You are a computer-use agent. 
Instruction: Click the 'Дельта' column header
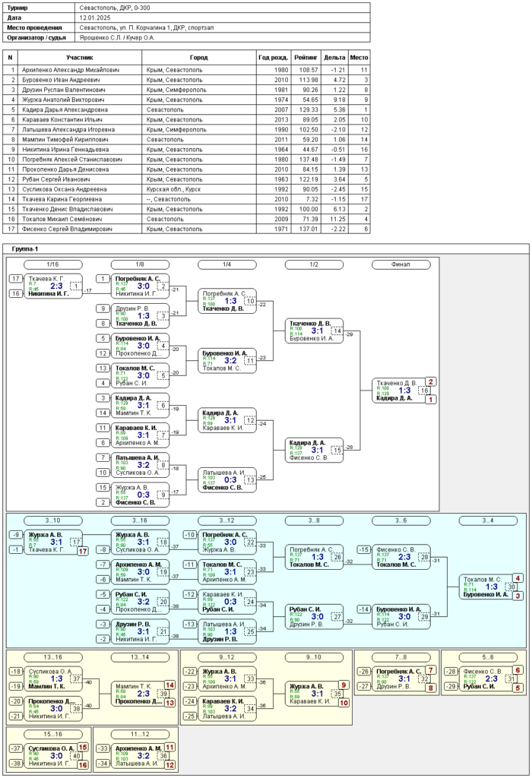point(334,58)
